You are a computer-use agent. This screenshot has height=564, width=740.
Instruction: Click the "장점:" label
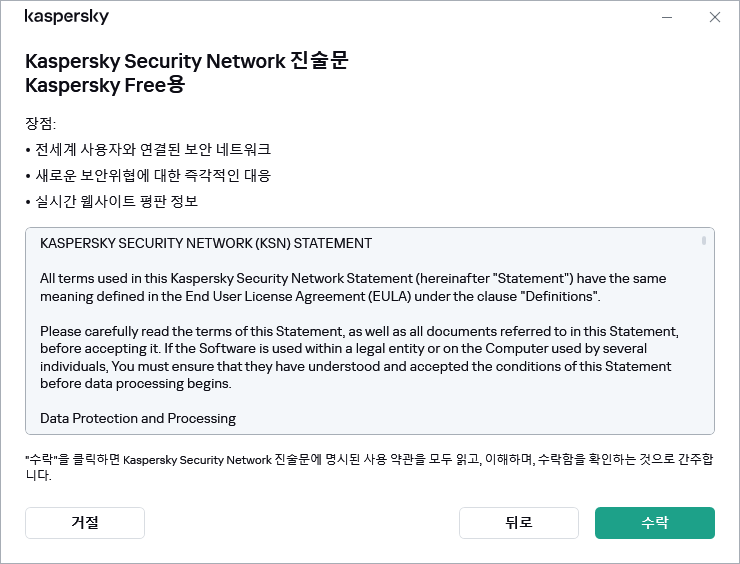(x=41, y=124)
